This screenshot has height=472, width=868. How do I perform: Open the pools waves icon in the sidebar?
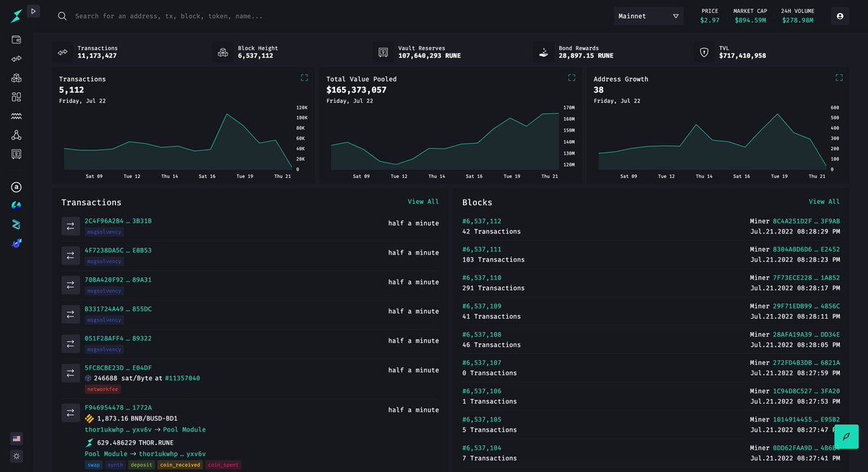click(x=16, y=116)
